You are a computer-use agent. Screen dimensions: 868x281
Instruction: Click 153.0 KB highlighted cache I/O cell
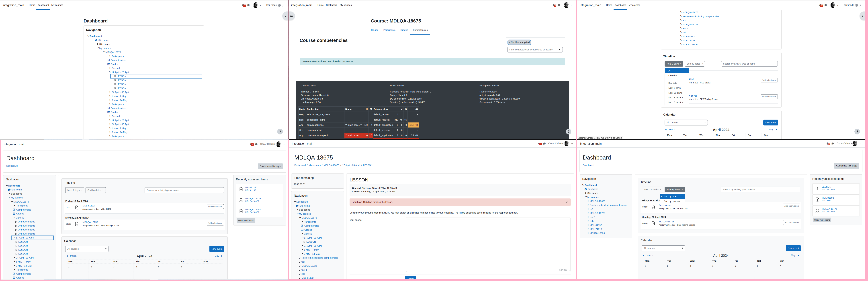pos(413,125)
